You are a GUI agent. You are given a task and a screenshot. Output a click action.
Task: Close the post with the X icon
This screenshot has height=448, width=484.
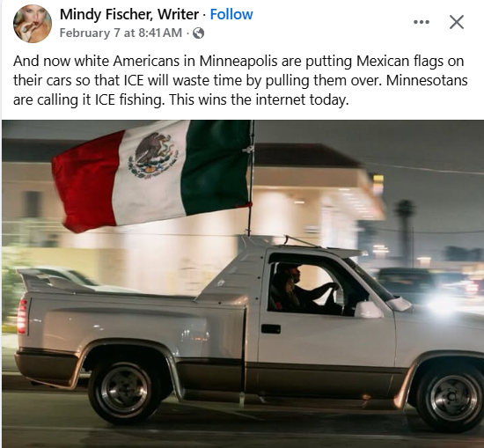[457, 22]
